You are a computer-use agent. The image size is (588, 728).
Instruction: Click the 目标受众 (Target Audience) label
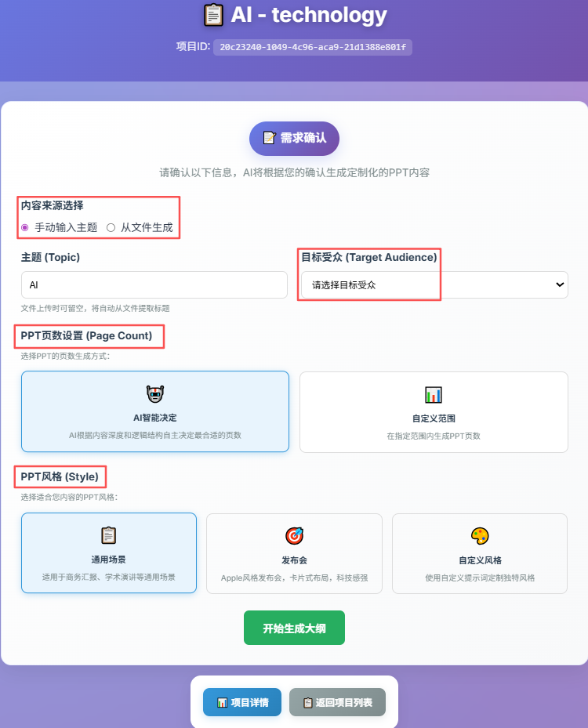click(369, 257)
